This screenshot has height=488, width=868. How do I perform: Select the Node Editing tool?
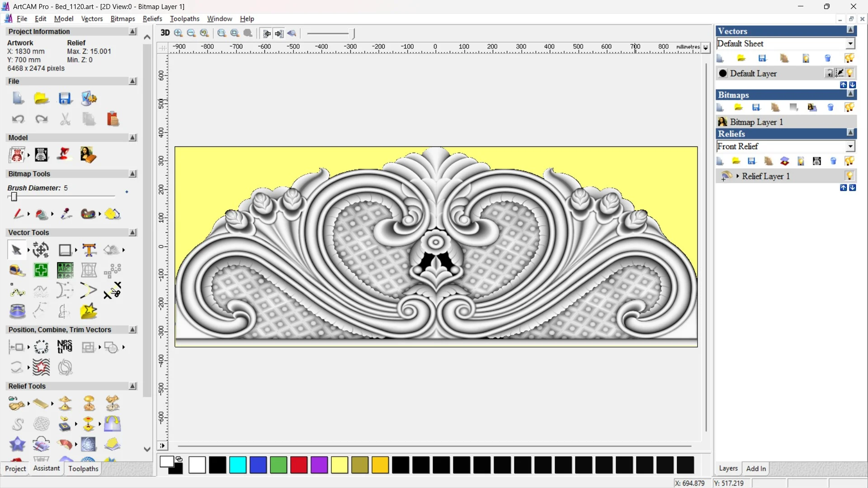click(x=17, y=291)
